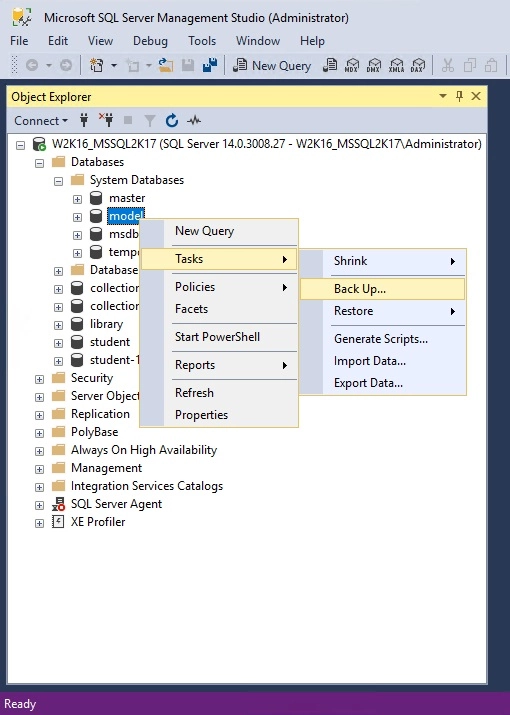Pin the Object Explorer panel
Viewport: 510px width, 715px height.
[x=459, y=96]
